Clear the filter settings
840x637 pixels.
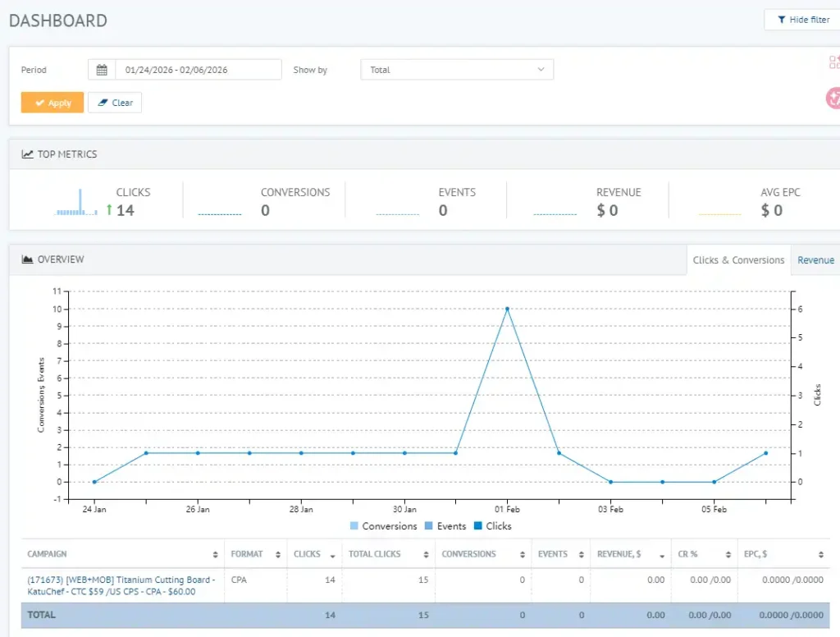(x=115, y=103)
